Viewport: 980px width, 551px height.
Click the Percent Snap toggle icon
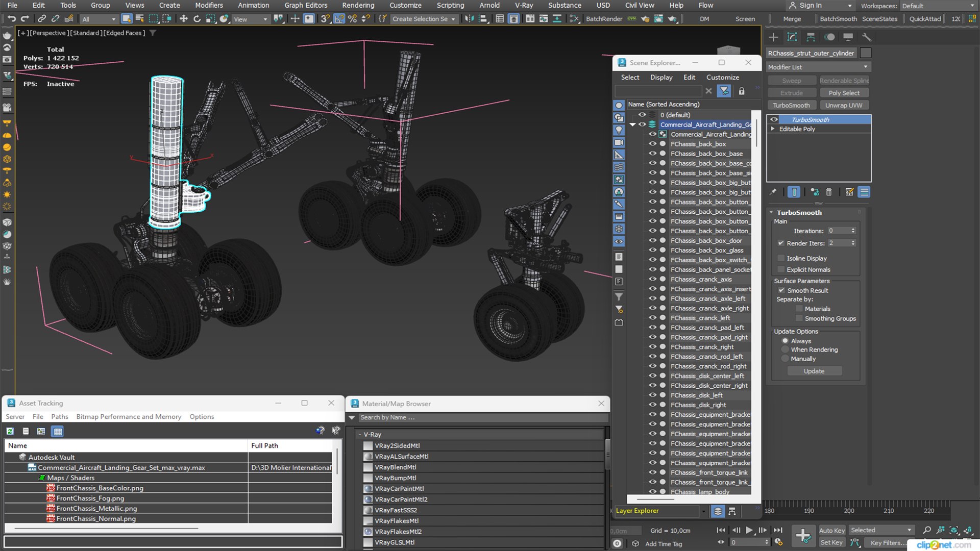[352, 19]
